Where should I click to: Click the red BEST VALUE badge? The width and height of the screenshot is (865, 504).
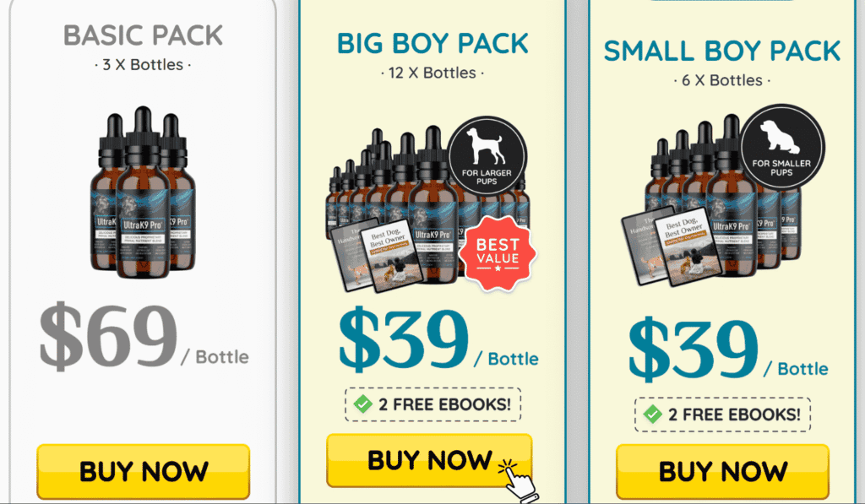click(498, 253)
